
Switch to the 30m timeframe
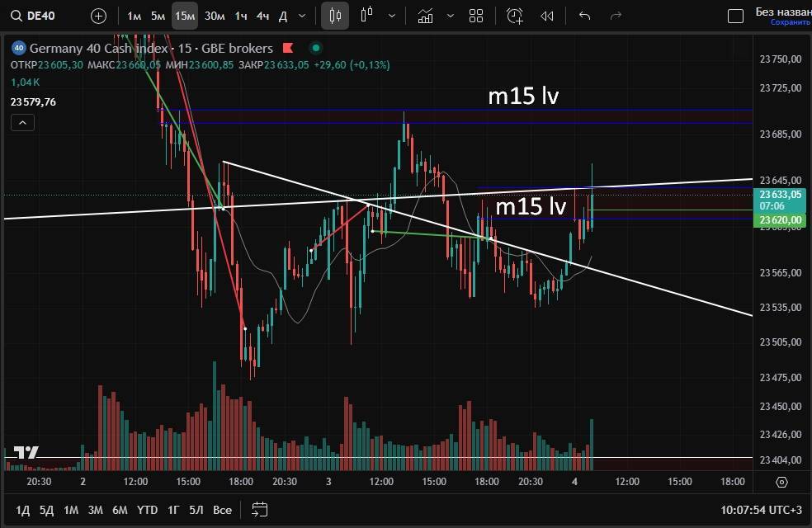215,16
